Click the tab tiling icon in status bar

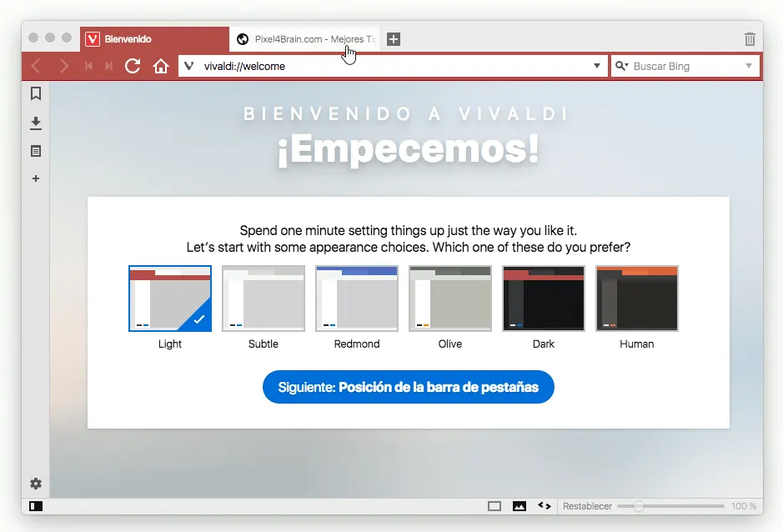point(494,506)
